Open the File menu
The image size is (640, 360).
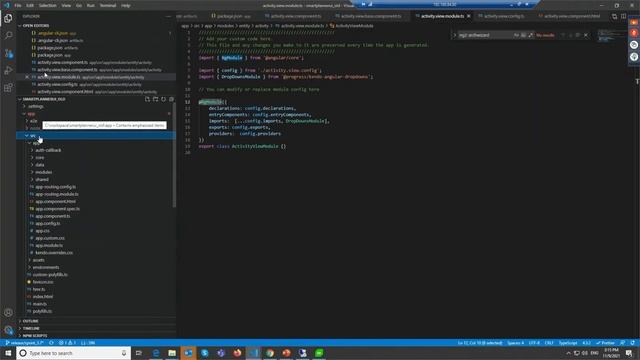coord(18,5)
